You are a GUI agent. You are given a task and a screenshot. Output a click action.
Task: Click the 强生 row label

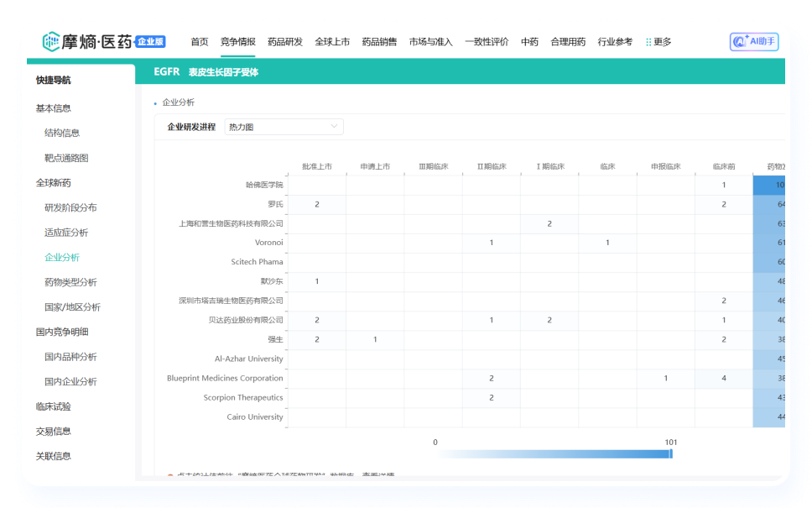pos(275,339)
